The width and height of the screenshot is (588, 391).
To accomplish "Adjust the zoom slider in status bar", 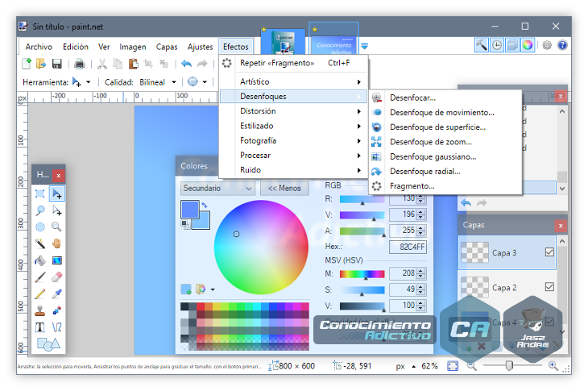I will coord(509,365).
